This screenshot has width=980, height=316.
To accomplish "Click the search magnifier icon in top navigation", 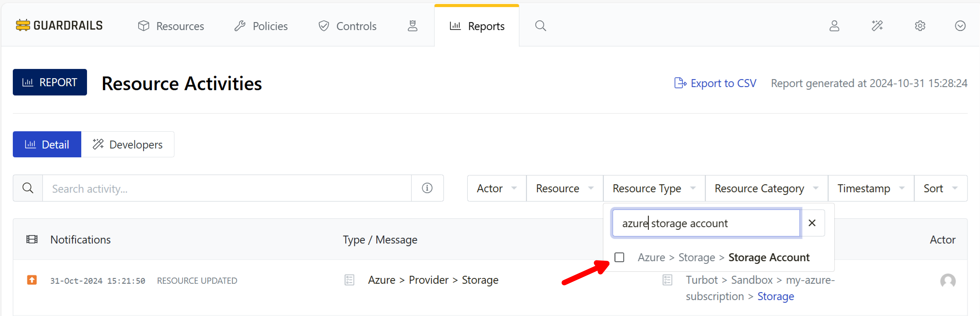I will pos(540,26).
